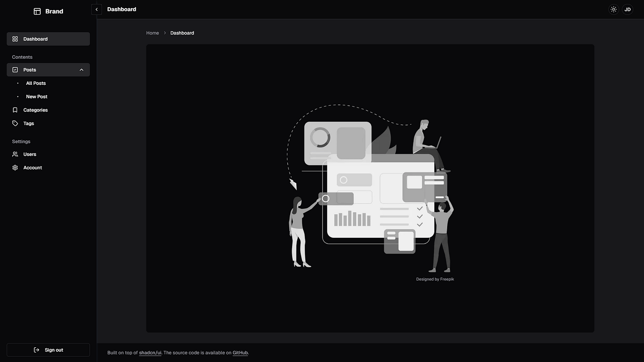Select the Tags label icon
Viewport: 644px width, 362px height.
(x=15, y=123)
